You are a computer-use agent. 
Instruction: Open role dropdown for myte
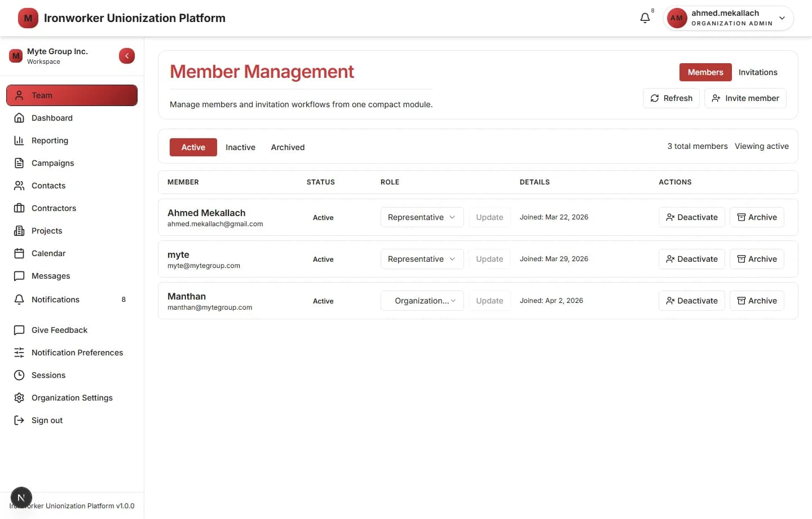point(422,259)
